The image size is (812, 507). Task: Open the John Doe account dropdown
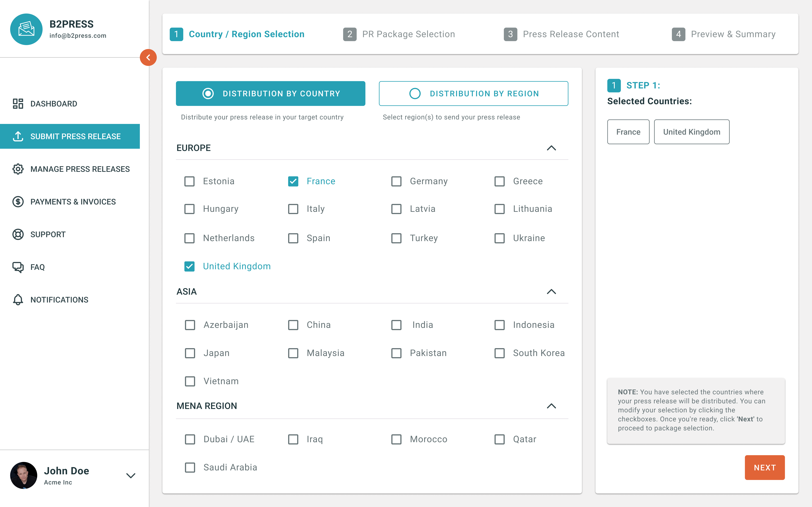(131, 475)
